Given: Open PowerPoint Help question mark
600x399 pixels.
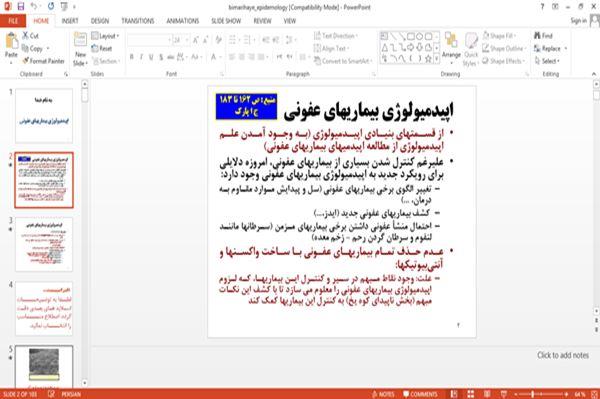Looking at the screenshot, I should [x=542, y=7].
